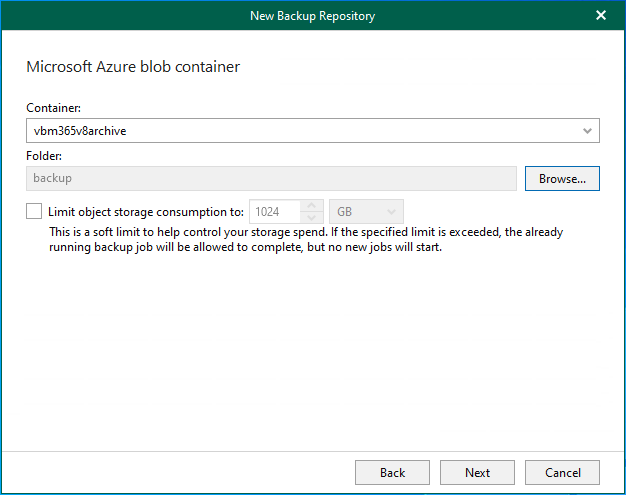Enable the limit object storage consumption checkbox
The height and width of the screenshot is (495, 626).
pyautogui.click(x=35, y=211)
